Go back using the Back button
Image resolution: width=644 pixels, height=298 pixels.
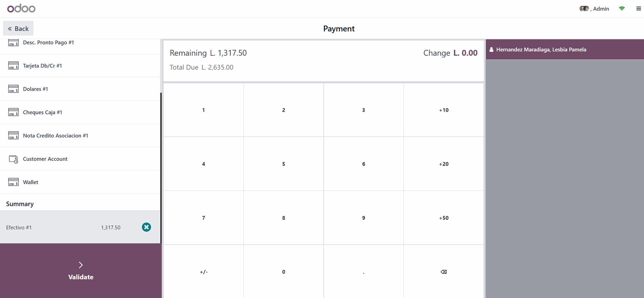pyautogui.click(x=18, y=29)
